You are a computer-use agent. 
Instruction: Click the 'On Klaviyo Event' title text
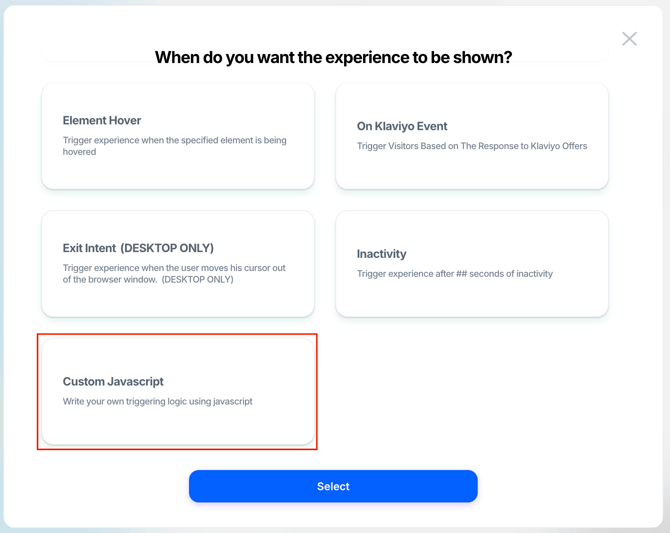point(402,126)
